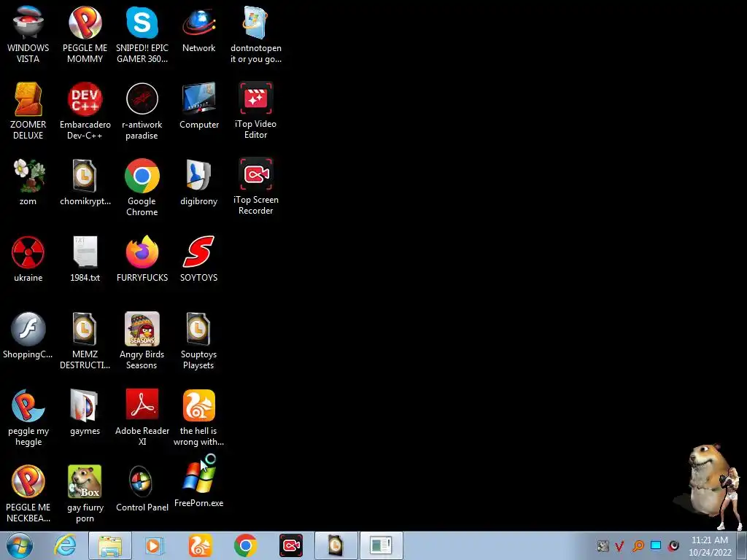Open the SOYTOYS desktop shortcut
This screenshot has width=747, height=560.
(198, 259)
